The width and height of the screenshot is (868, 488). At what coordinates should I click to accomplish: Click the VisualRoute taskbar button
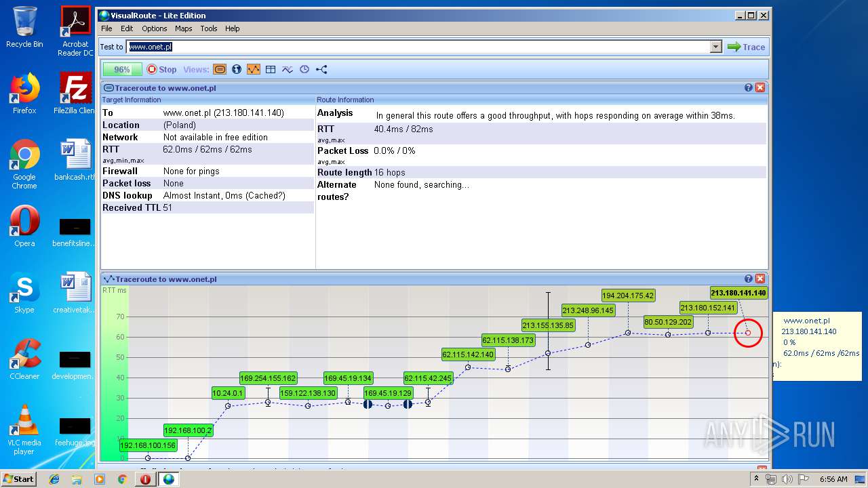pos(168,479)
